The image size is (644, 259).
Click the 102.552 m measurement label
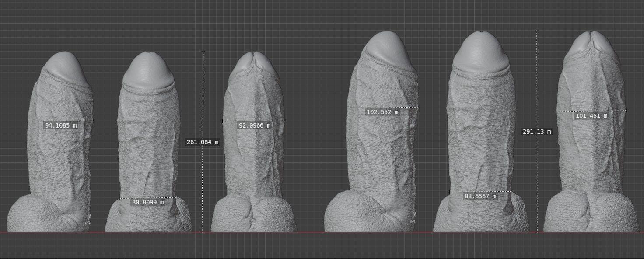[x=382, y=112]
